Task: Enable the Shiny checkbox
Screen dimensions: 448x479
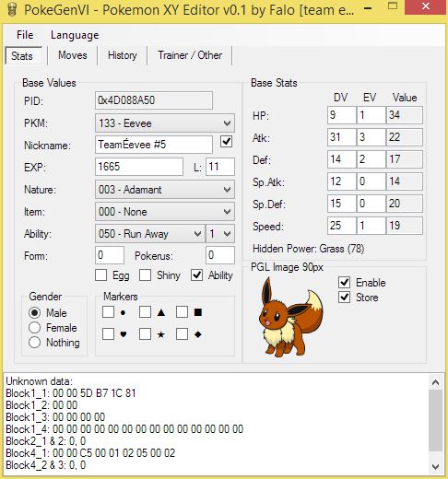Action: point(145,275)
